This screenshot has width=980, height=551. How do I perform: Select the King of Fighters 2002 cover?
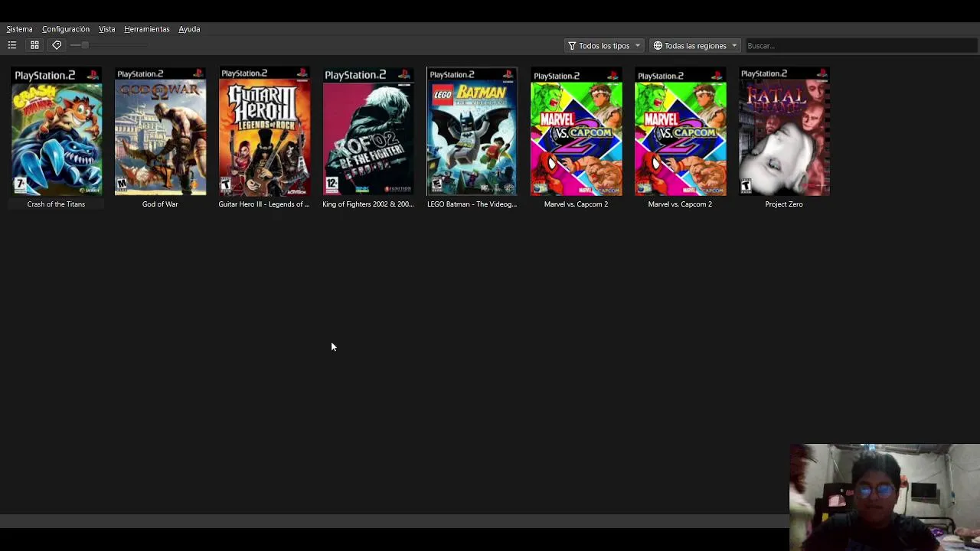(x=368, y=132)
